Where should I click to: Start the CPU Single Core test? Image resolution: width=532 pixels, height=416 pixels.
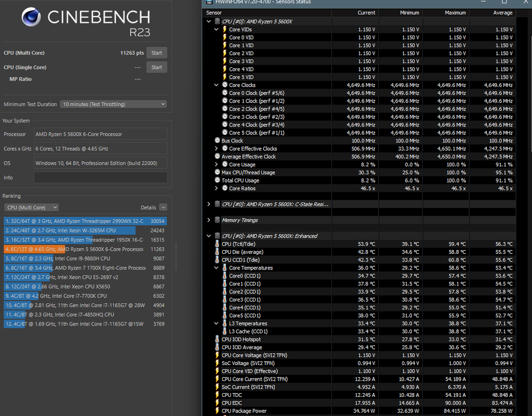pyautogui.click(x=157, y=67)
